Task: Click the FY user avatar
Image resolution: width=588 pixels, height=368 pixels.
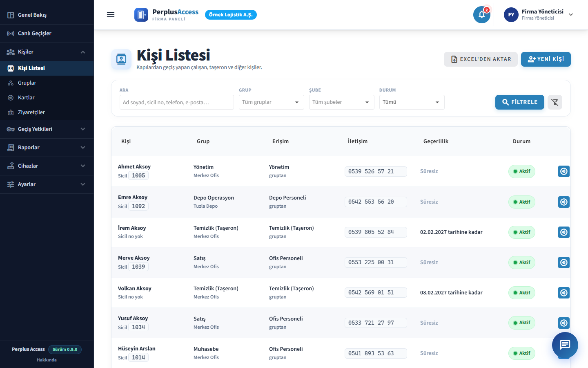Action: click(x=511, y=15)
